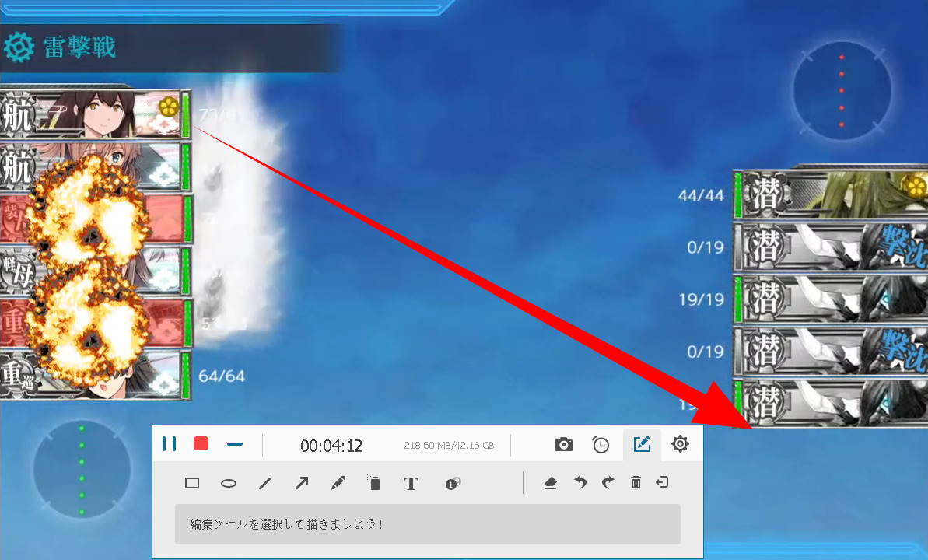
Task: Select the pencil freehand tool
Action: pyautogui.click(x=338, y=483)
